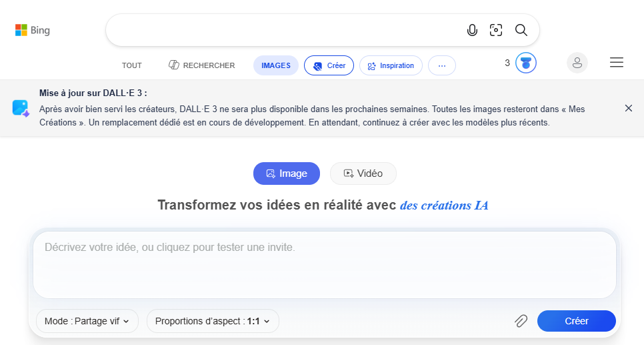Select Image creation mode
Image resolution: width=644 pixels, height=345 pixels.
click(x=287, y=174)
